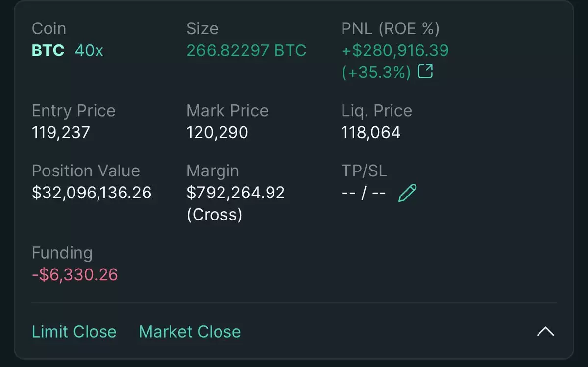
Task: Click the Liq. Price label
Action: 377,111
